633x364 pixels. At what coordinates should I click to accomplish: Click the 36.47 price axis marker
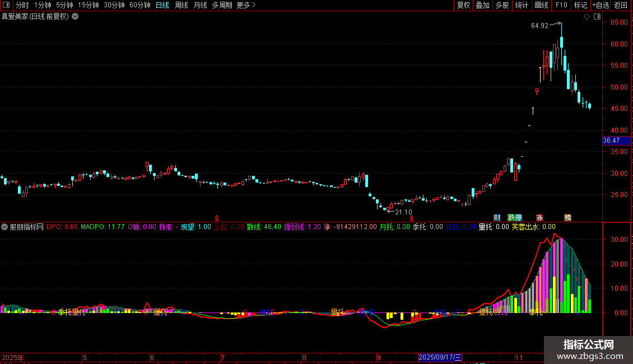click(x=616, y=141)
